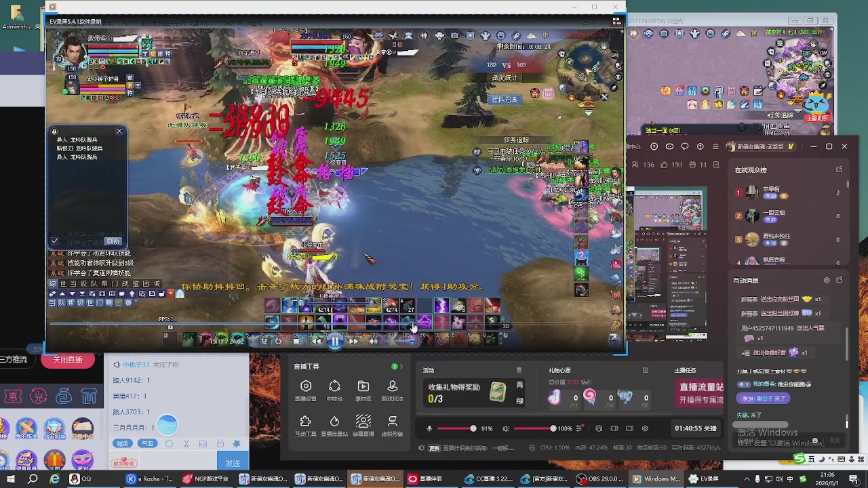Switch to the NGP游戏平台 taskbar item
The image size is (868, 488).
point(206,479)
